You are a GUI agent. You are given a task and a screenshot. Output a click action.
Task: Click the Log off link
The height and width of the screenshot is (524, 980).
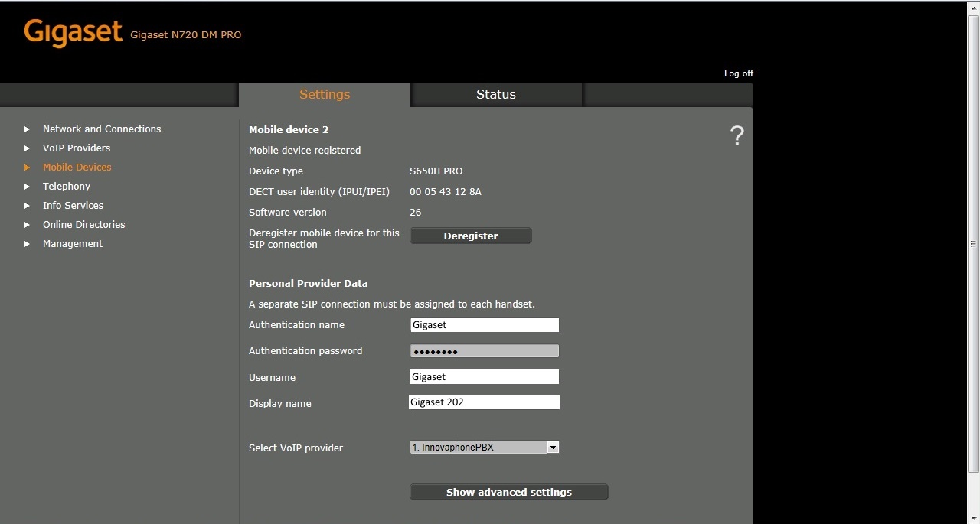click(x=739, y=73)
